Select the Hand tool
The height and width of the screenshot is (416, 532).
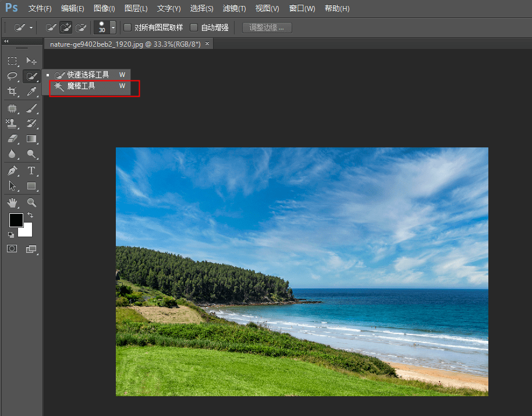tap(12, 203)
